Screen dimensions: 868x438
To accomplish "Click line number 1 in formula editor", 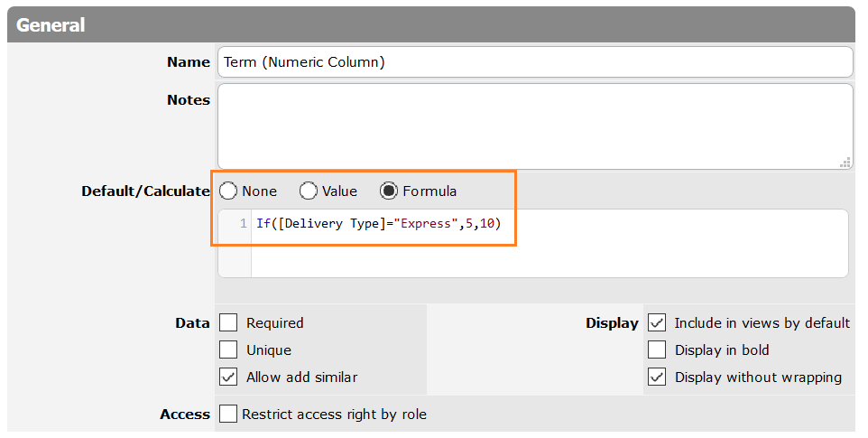I will coord(243,224).
